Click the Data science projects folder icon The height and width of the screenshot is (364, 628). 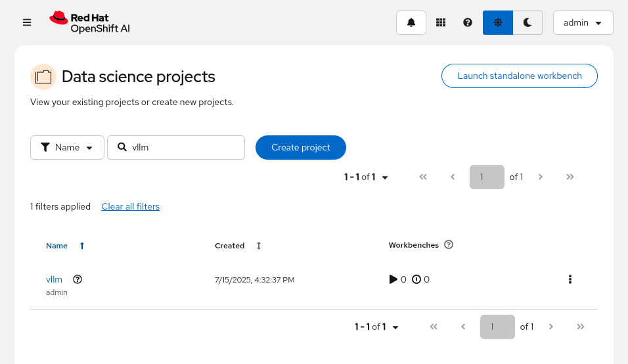click(43, 76)
